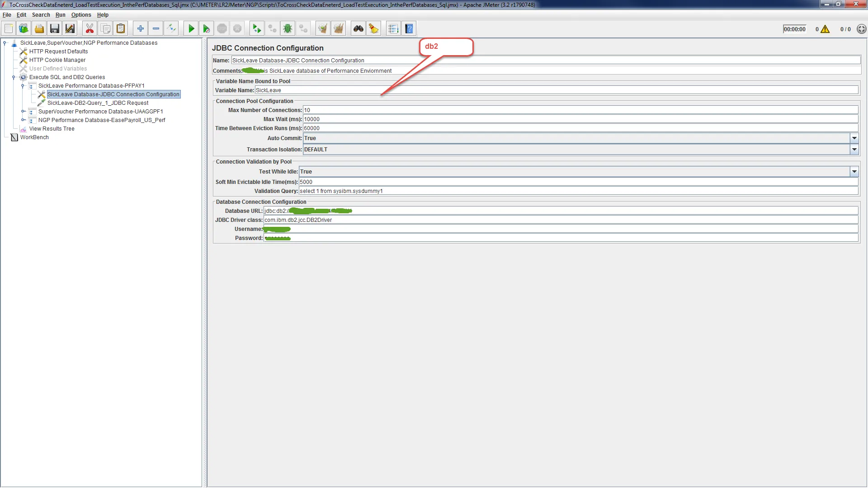The width and height of the screenshot is (868, 488).
Task: Expand SuperVoucher Performance Database tree node
Action: [23, 112]
